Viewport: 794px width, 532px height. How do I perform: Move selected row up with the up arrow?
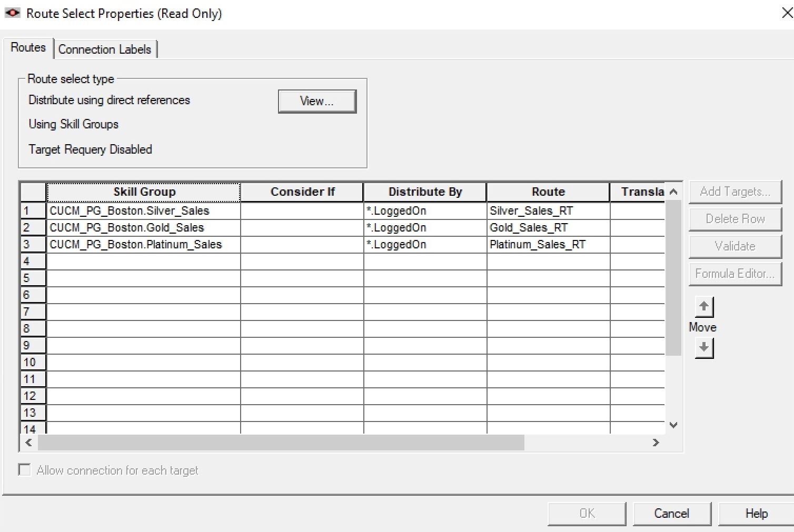coord(704,306)
